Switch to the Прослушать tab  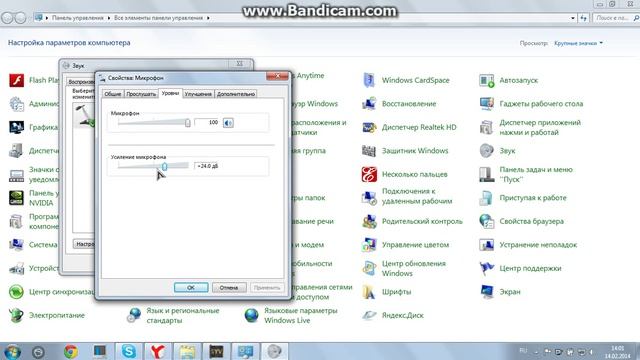pyautogui.click(x=141, y=94)
